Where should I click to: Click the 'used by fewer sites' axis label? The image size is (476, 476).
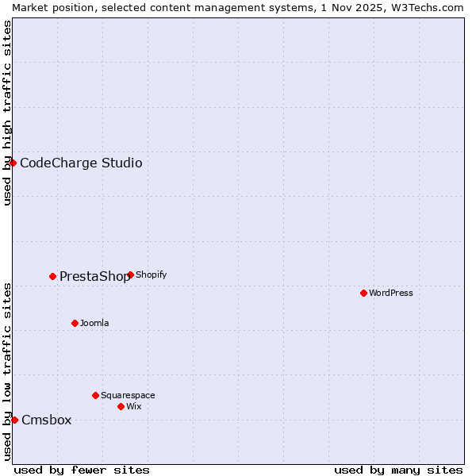pos(82,470)
